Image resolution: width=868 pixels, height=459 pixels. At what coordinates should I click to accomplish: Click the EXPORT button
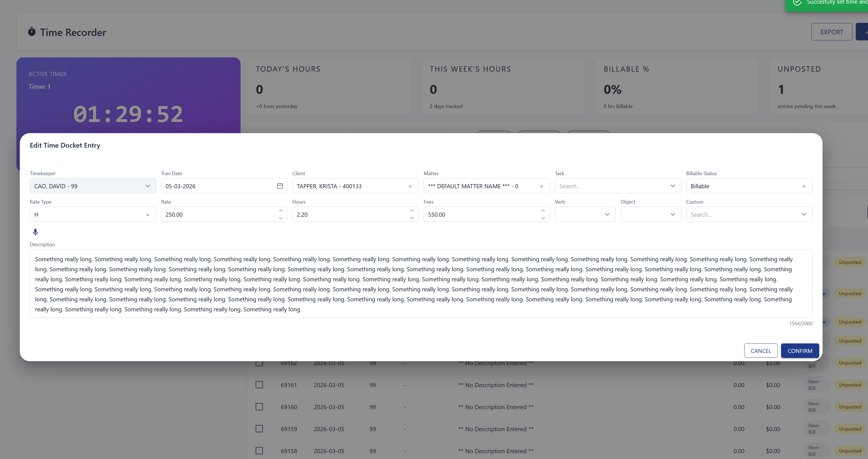tap(831, 31)
